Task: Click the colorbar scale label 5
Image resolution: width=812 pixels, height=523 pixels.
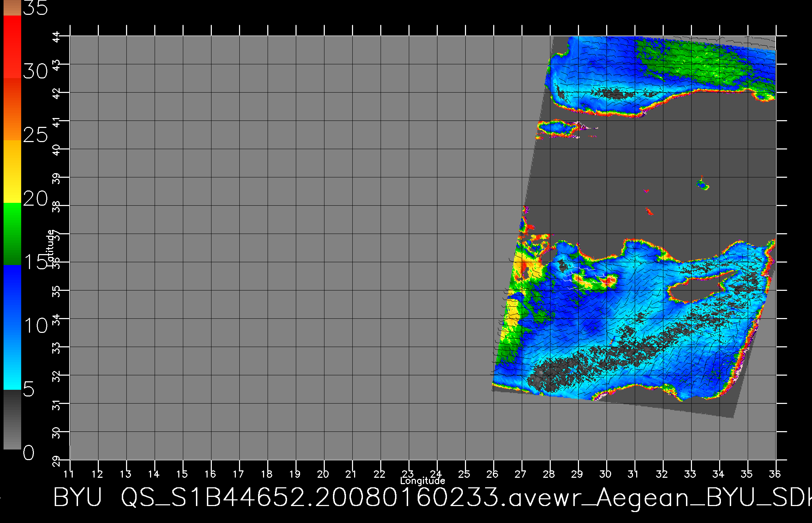Action: click(29, 389)
